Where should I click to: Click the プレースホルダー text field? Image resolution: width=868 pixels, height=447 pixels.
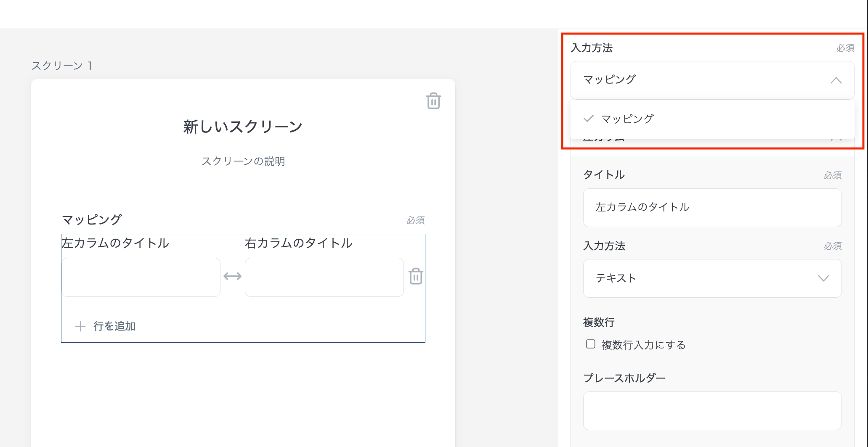(x=712, y=410)
